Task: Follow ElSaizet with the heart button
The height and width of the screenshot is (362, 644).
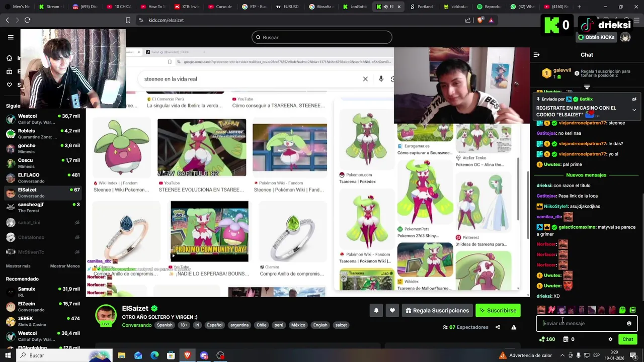Action: point(392,311)
